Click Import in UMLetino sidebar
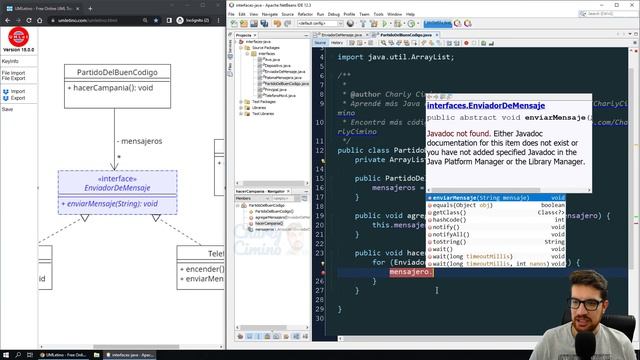The image size is (640, 360). (18, 91)
